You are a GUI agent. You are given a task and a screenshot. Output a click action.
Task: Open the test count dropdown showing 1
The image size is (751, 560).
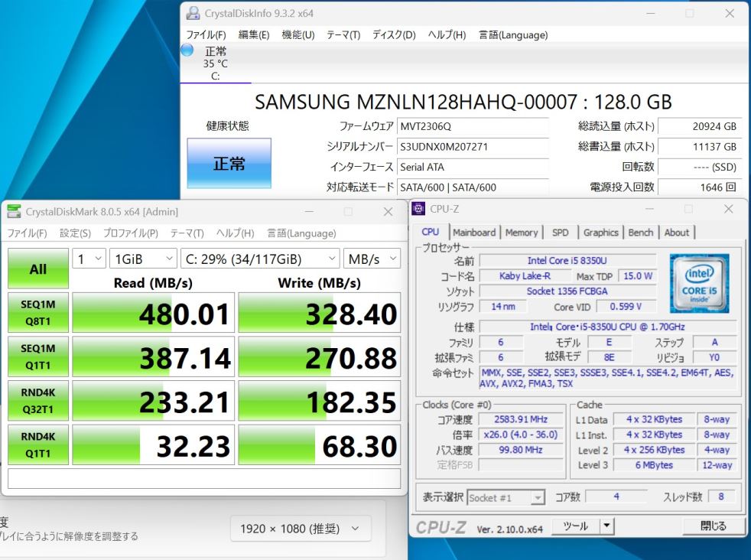89,259
